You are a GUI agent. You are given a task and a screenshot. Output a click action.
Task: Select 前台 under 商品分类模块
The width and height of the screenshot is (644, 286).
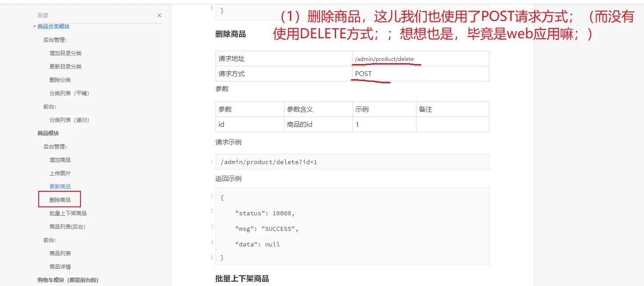[x=50, y=107]
